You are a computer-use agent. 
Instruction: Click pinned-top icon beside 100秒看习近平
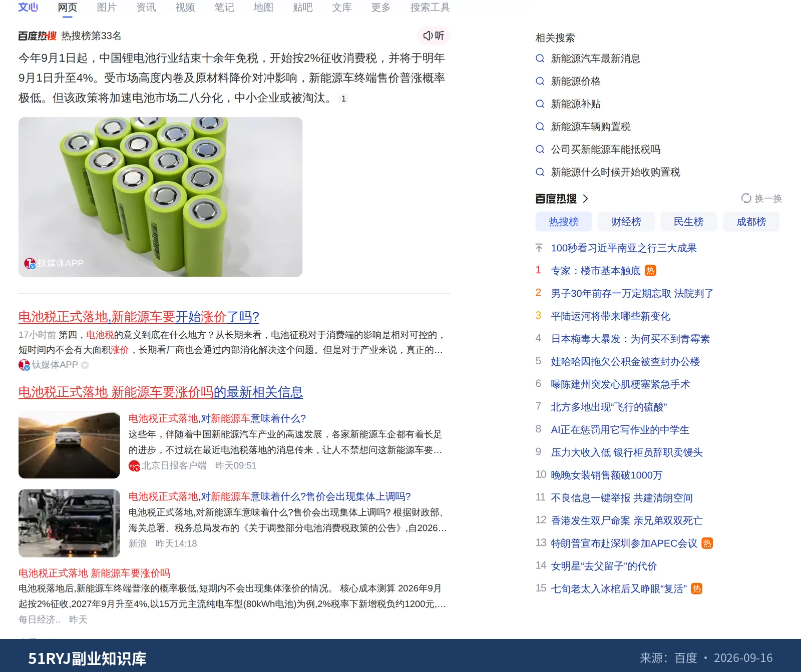539,248
